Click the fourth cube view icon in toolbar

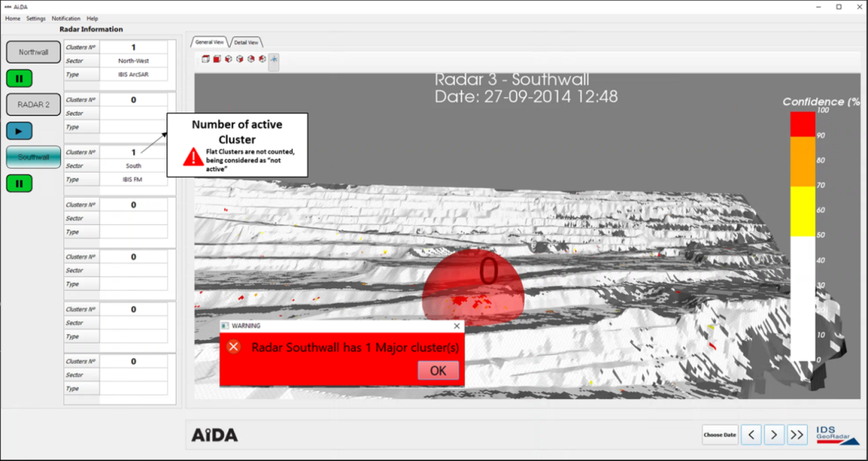point(240,59)
